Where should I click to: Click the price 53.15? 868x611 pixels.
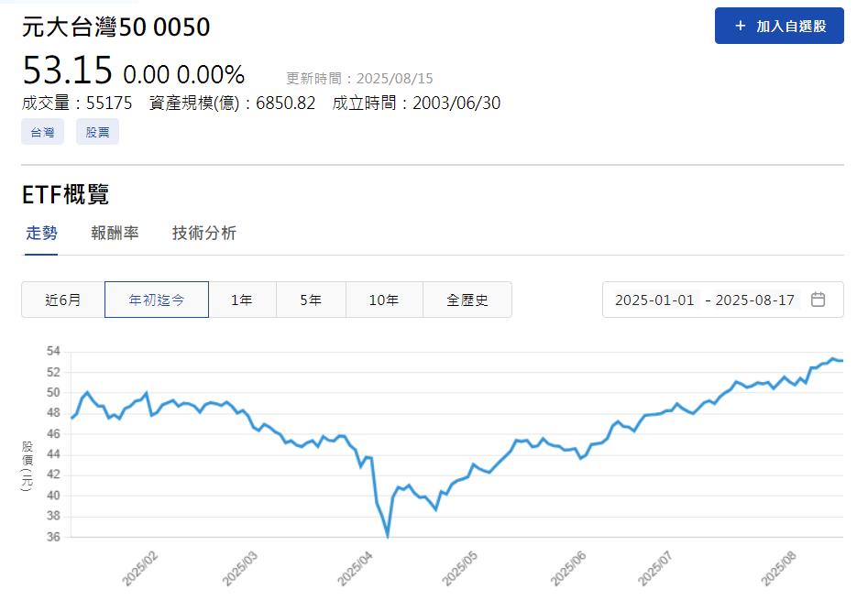point(67,70)
